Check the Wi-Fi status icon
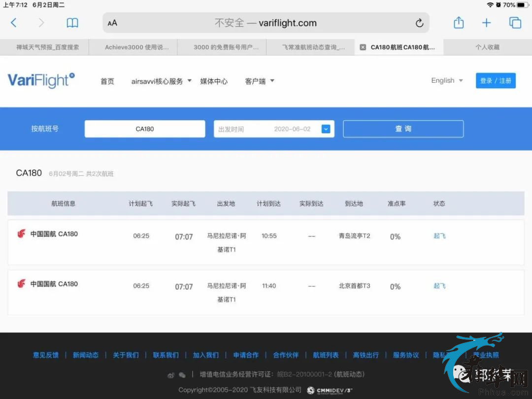 490,5
